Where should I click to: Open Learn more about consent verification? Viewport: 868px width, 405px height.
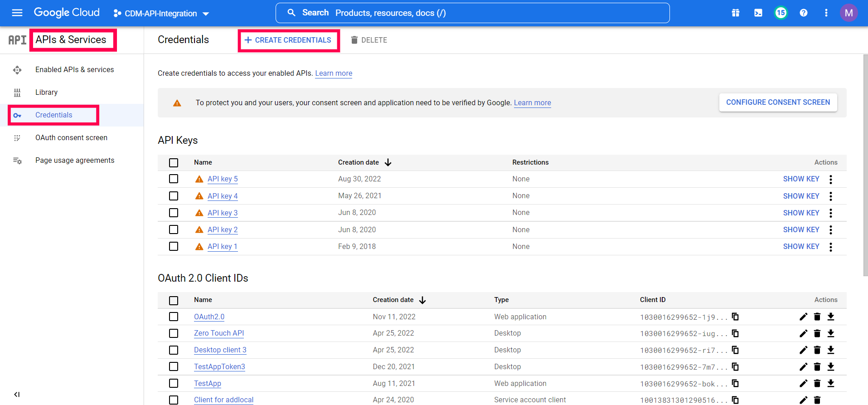pos(533,102)
